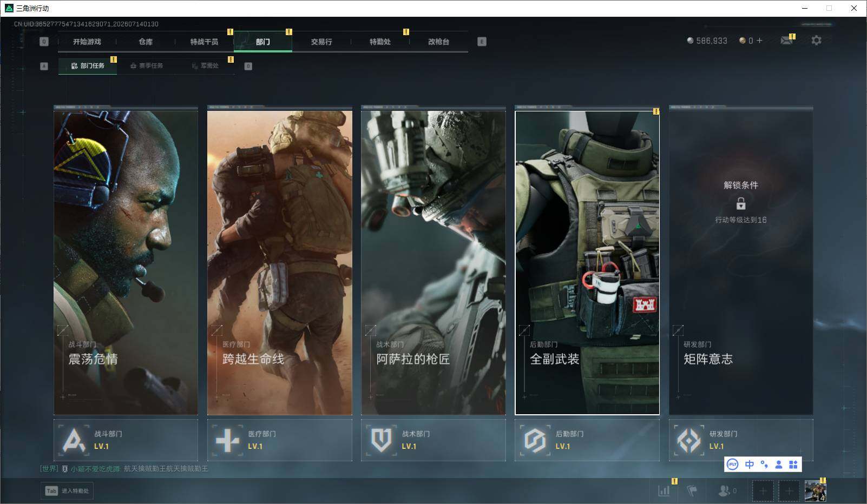Screen dimensions: 867x504
Task: Click the first empty squad slot plus
Action: pos(763,491)
